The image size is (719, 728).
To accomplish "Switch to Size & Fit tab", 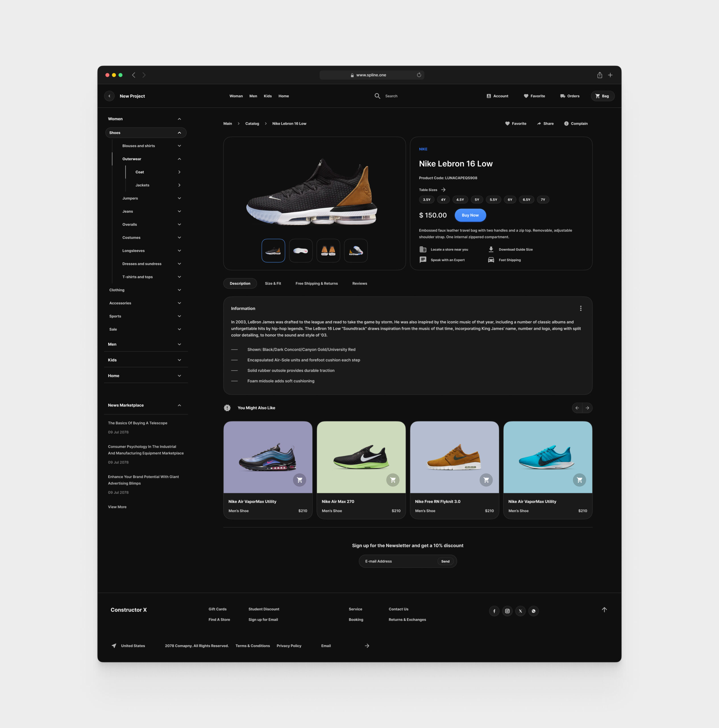I will tap(273, 283).
